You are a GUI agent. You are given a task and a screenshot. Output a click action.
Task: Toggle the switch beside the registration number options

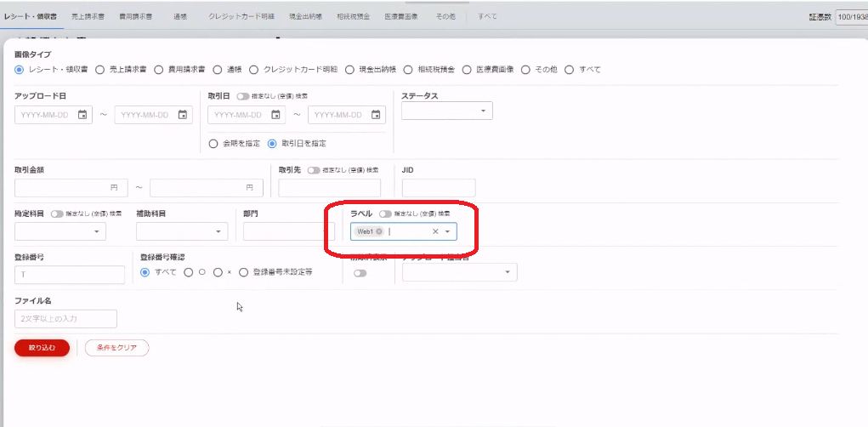[360, 273]
